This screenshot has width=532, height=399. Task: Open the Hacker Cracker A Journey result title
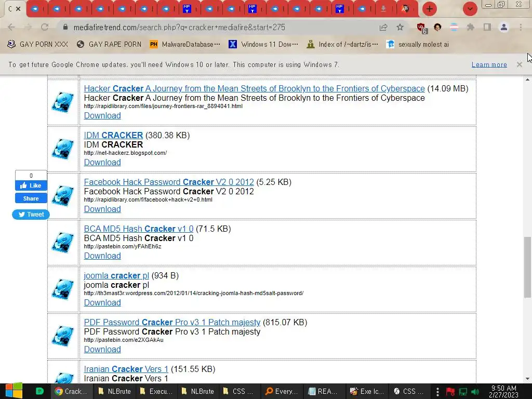tap(254, 88)
